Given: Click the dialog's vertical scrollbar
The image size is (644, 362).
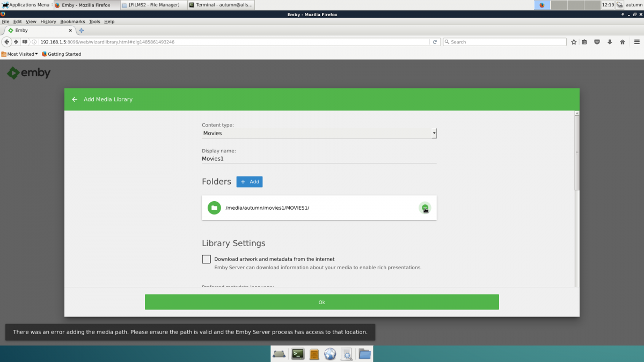Looking at the screenshot, I should 577,152.
